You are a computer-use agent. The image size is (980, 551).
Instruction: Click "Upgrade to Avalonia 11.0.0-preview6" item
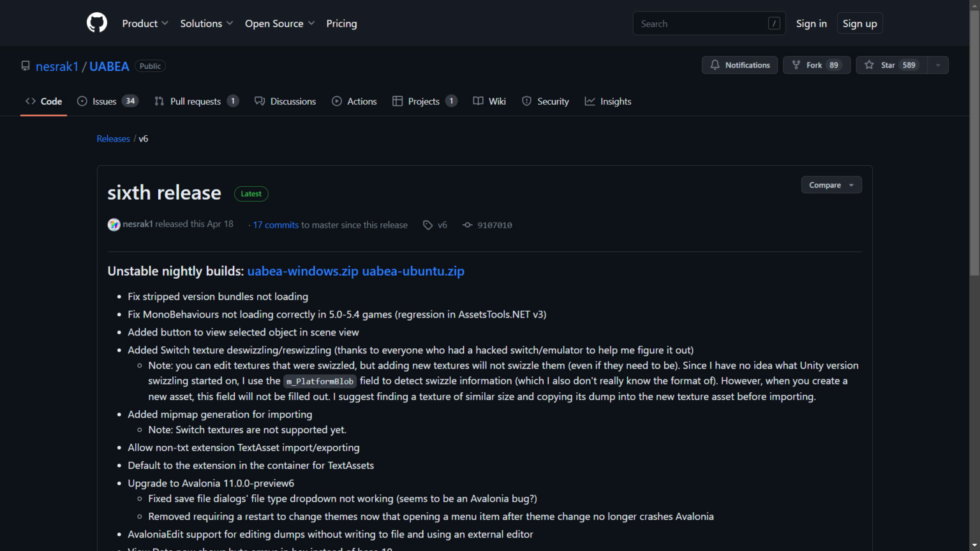pyautogui.click(x=211, y=483)
